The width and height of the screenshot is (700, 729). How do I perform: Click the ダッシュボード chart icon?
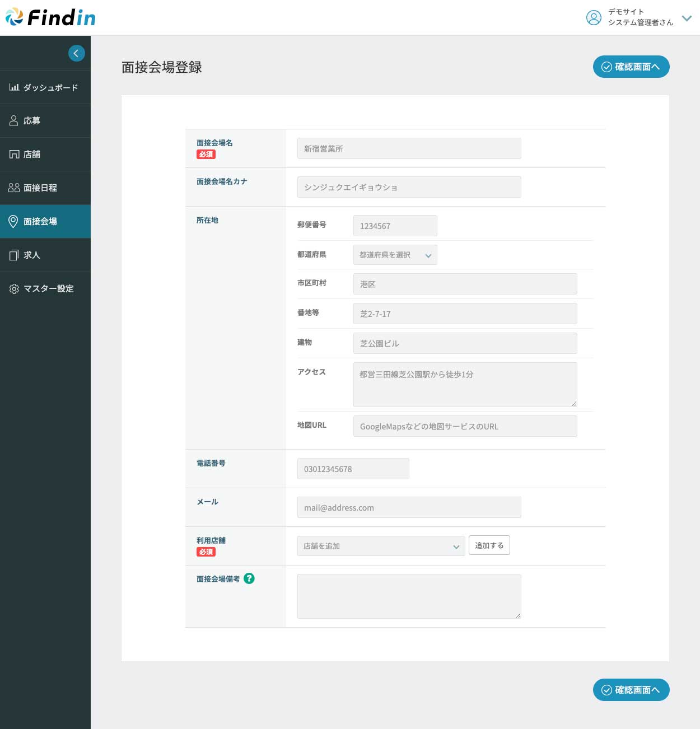[14, 87]
